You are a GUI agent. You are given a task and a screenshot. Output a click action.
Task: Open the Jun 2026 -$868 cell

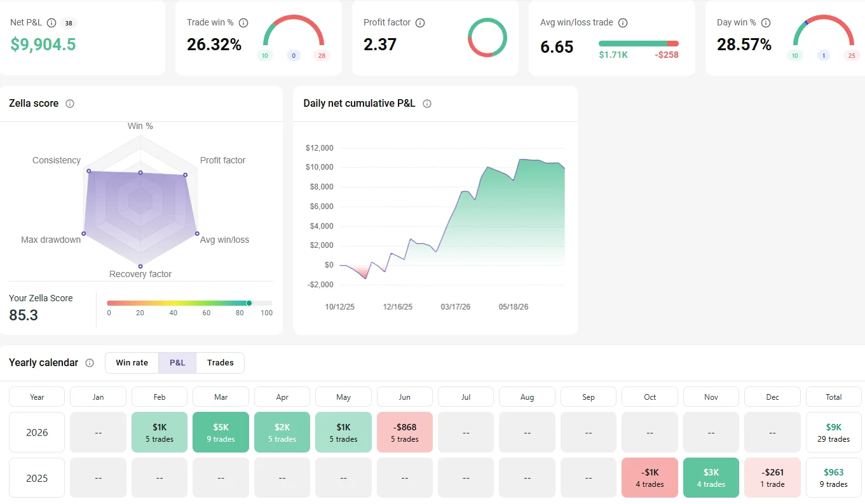pyautogui.click(x=405, y=432)
